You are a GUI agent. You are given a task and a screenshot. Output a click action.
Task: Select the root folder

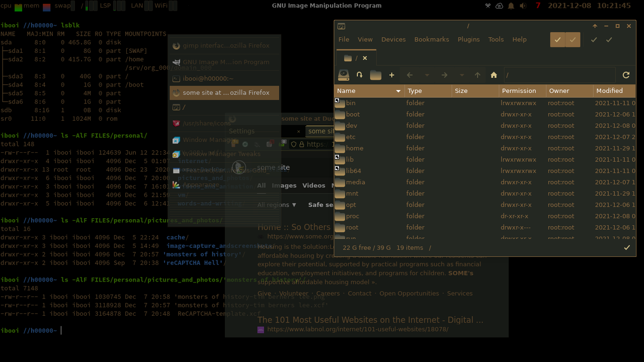coord(485,227)
